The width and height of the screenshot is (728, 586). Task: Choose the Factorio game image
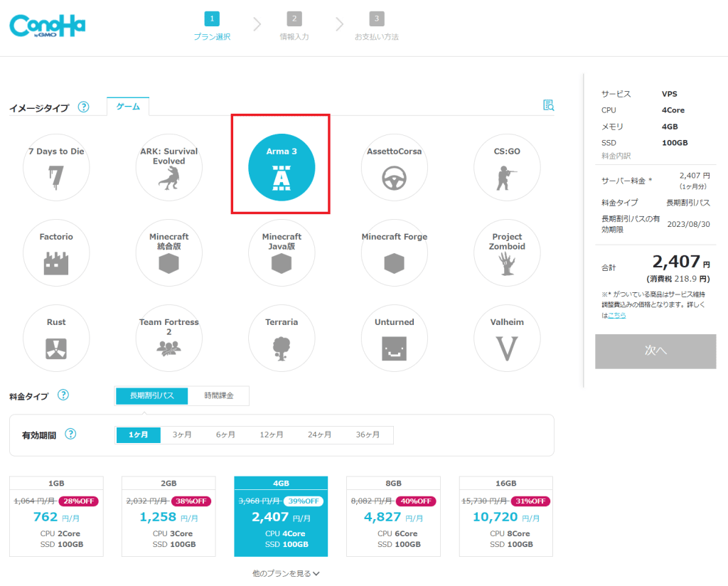click(x=56, y=253)
